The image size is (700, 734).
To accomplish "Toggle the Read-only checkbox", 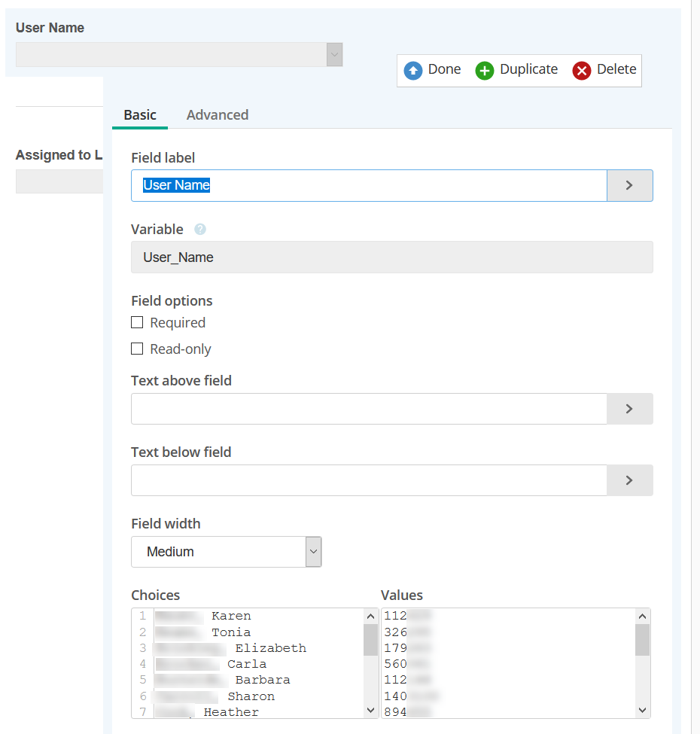I will click(137, 349).
